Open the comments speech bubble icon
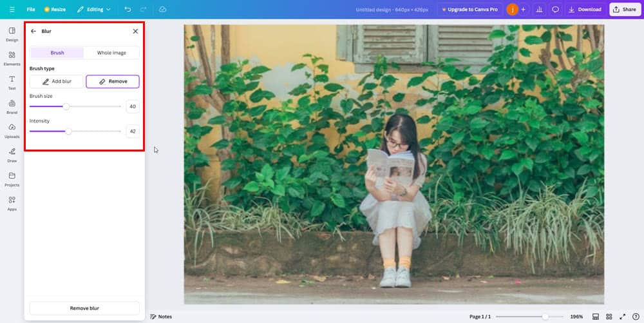The height and width of the screenshot is (323, 644). coord(555,9)
